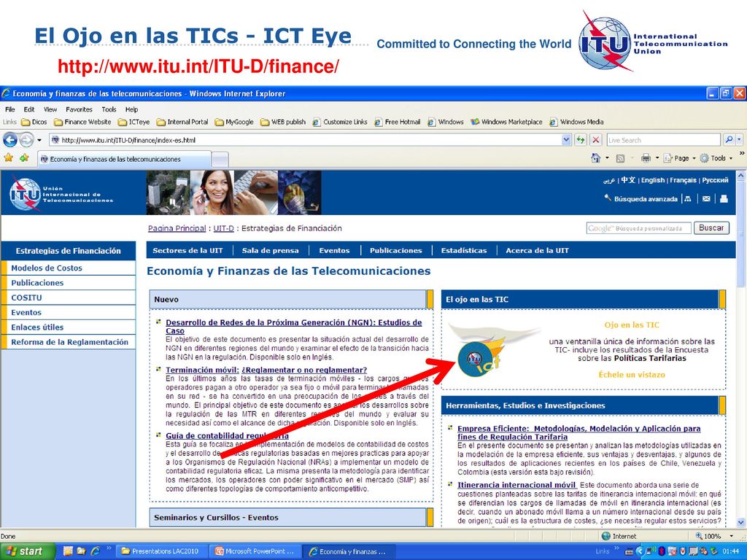Click the IE Forward navigation button
747x560 pixels.
[26, 139]
